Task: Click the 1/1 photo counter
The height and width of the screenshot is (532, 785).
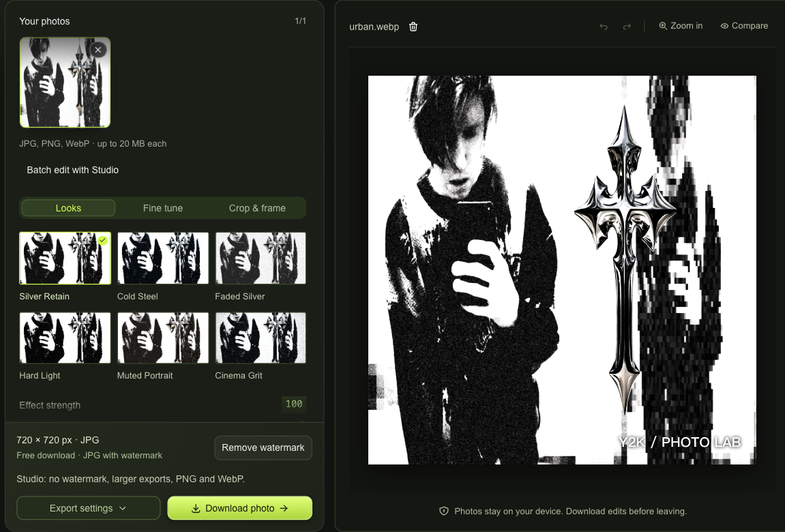Action: (300, 21)
